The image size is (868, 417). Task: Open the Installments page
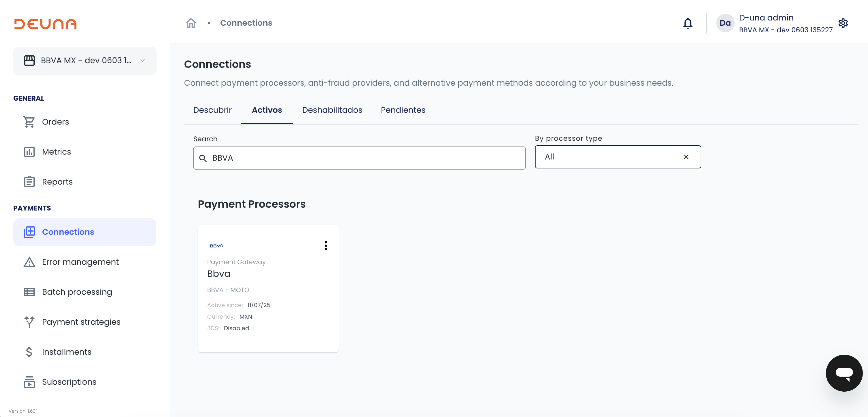66,352
